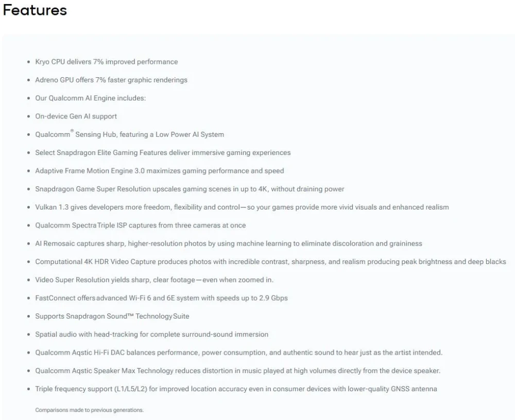Click Qualcomm Spectra Triple ISP item
Screen dimensions: 515x420
(x=141, y=225)
